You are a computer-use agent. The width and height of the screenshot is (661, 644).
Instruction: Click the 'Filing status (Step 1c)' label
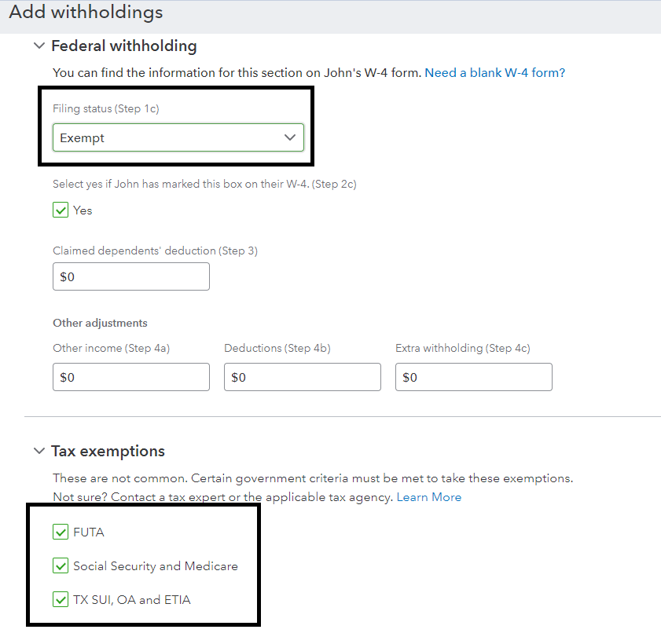point(105,109)
